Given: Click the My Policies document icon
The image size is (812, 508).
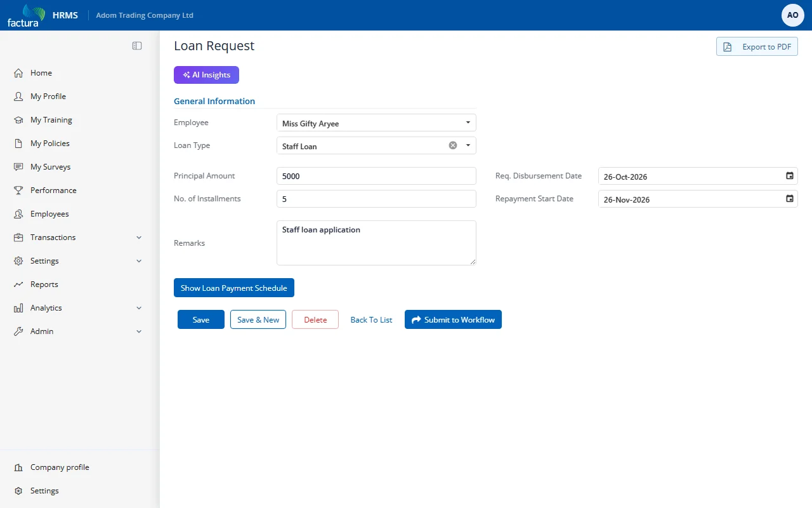Looking at the screenshot, I should [x=18, y=144].
